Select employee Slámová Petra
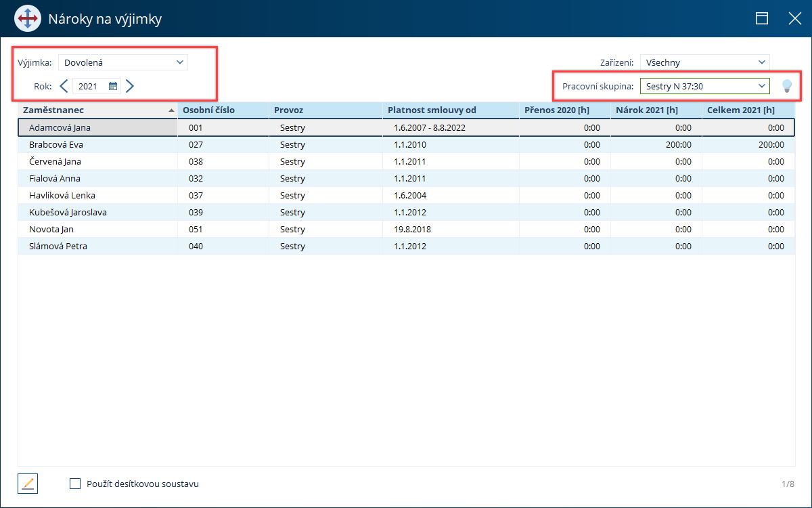Screen dimensions: 812x508 click(58, 246)
